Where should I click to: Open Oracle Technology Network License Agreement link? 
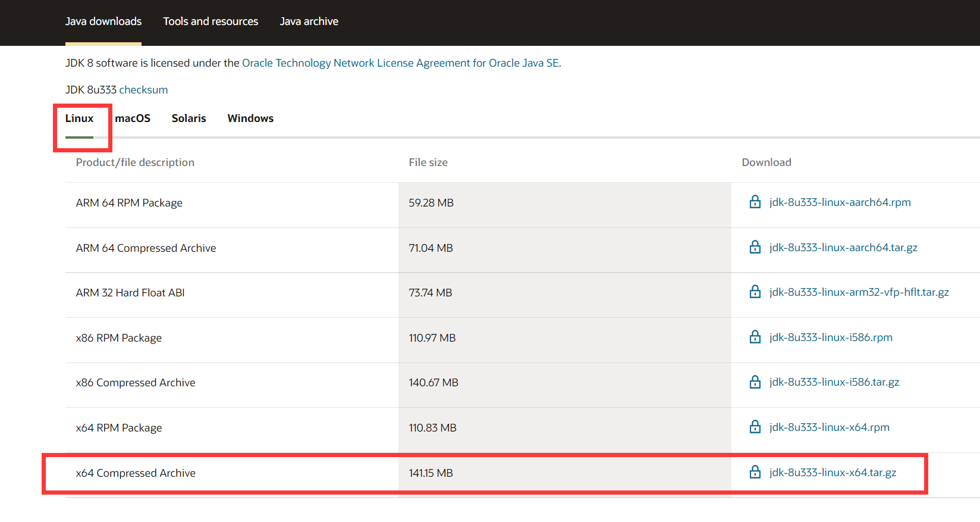(x=400, y=63)
